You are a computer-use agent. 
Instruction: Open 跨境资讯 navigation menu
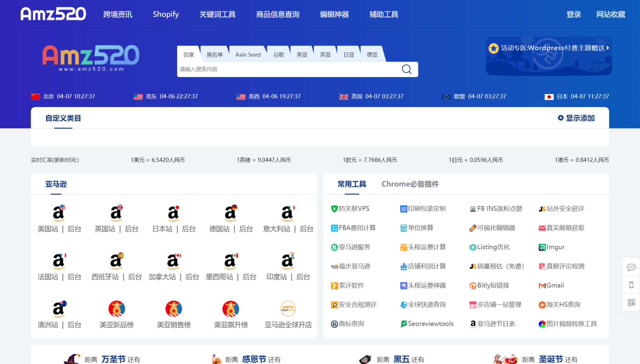pos(118,14)
